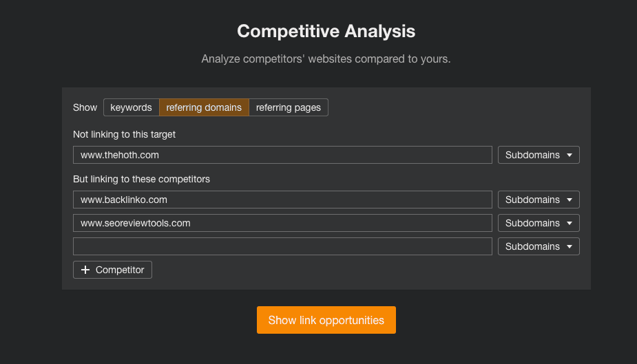The height and width of the screenshot is (364, 637).
Task: Click the "But linking to these competitors" label
Action: (141, 179)
